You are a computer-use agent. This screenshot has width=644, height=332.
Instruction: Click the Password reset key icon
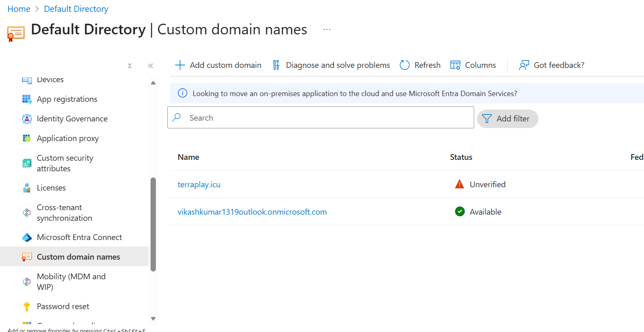pyautogui.click(x=27, y=306)
